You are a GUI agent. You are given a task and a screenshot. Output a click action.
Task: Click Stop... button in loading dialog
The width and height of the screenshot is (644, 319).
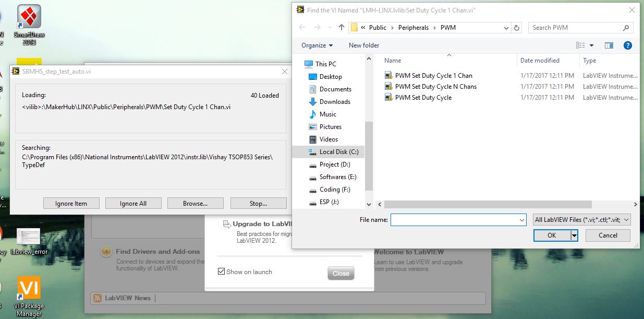point(258,204)
